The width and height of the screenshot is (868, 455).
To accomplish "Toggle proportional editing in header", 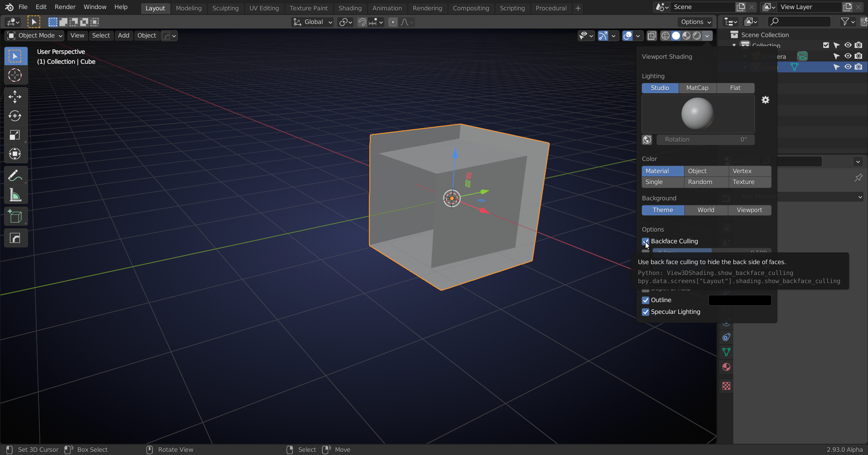I will pos(393,22).
